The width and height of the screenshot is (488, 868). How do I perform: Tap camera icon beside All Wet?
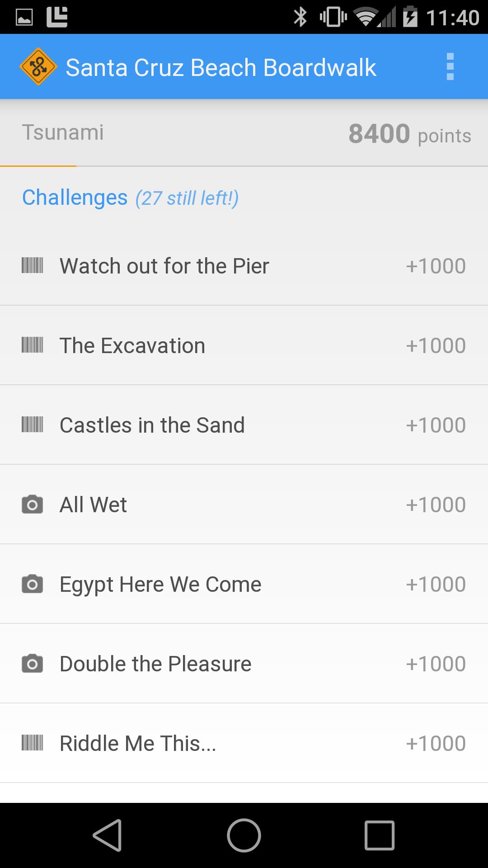(33, 505)
